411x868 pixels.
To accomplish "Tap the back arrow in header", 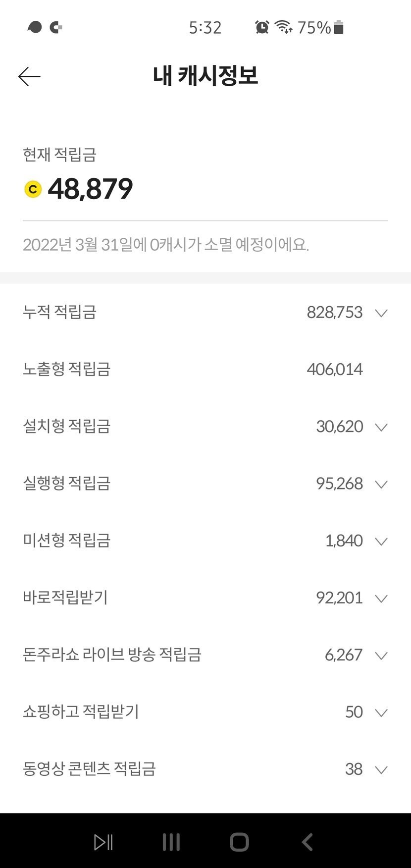I will pos(29,76).
